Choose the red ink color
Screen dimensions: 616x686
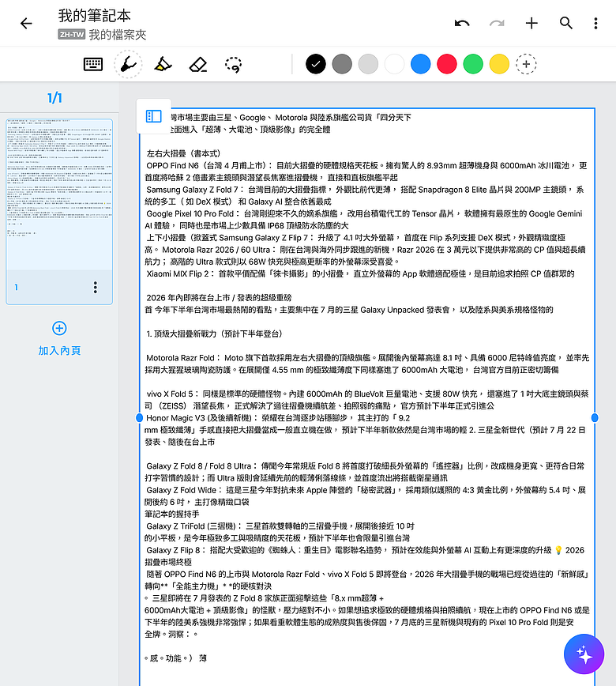click(x=447, y=64)
